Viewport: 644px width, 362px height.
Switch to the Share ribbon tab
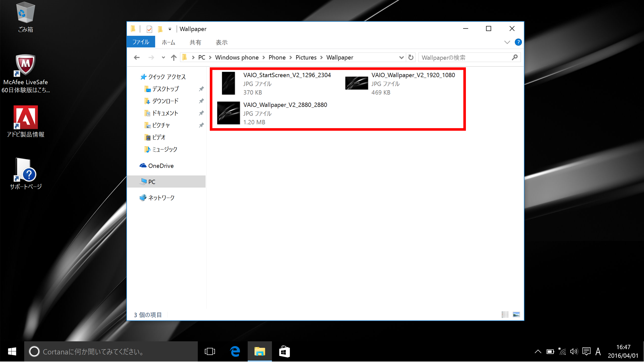pos(195,42)
